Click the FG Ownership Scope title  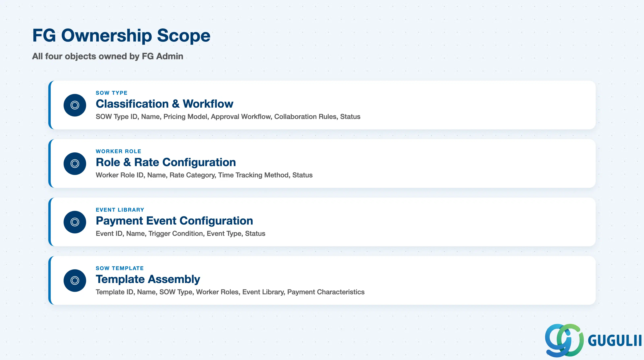(x=121, y=35)
